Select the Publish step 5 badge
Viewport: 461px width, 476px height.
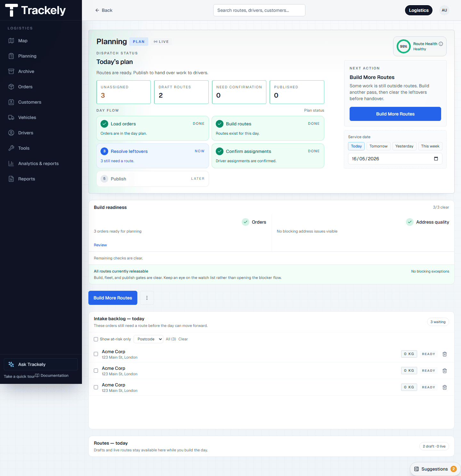(104, 179)
